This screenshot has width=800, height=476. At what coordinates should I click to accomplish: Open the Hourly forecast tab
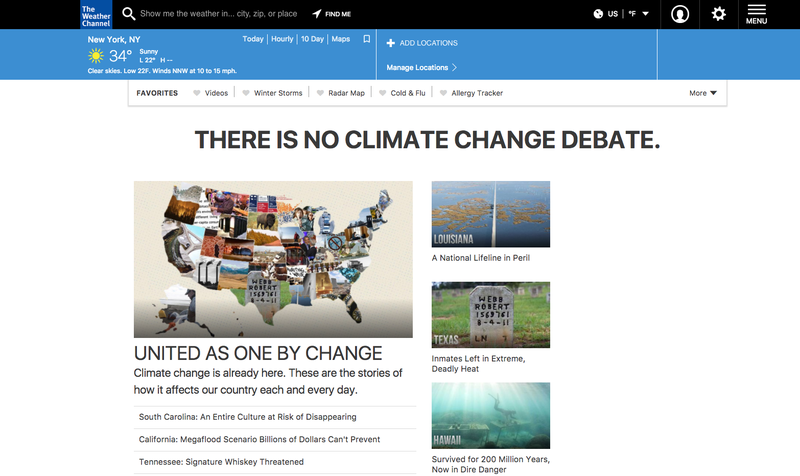point(282,39)
